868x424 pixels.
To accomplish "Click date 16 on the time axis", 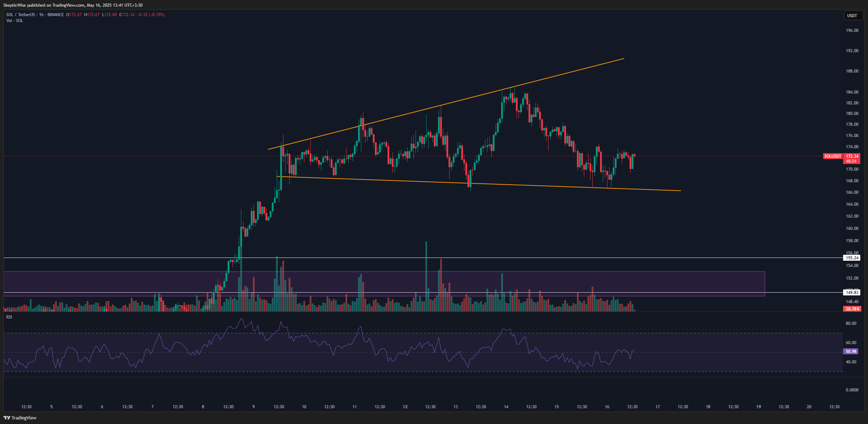I will pos(607,407).
